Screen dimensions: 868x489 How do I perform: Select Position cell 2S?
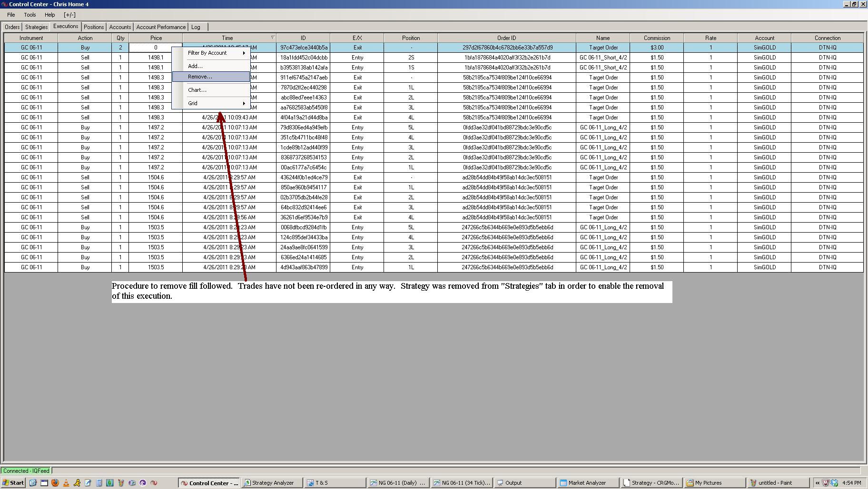411,58
